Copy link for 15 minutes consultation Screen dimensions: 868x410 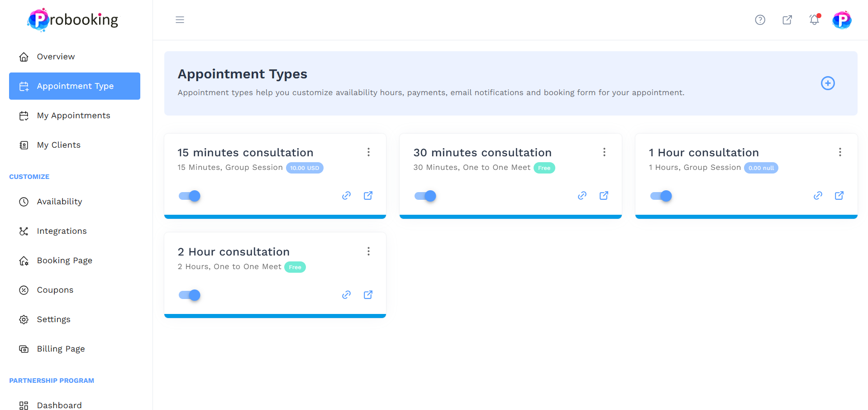(346, 196)
